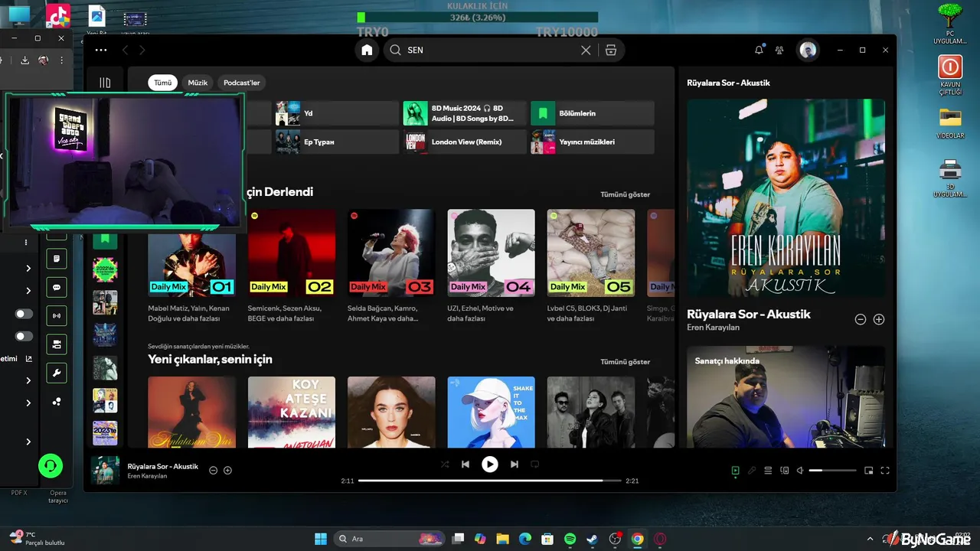This screenshot has height=551, width=980.
Task: Open the lyrics microphone icon
Action: click(x=752, y=471)
